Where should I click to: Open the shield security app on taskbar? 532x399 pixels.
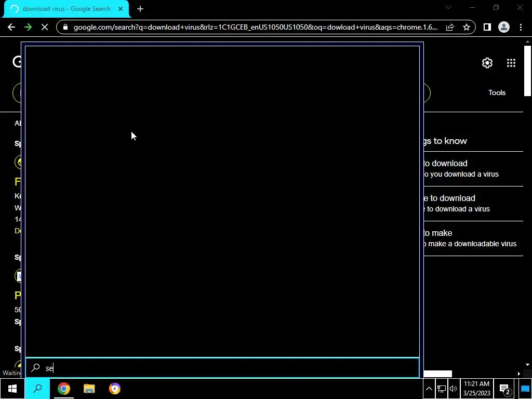click(x=115, y=389)
